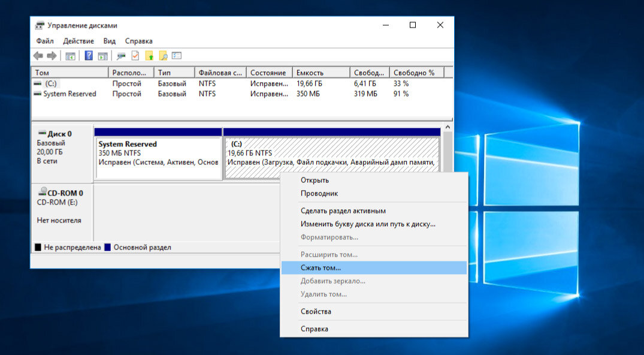Image resolution: width=644 pixels, height=355 pixels.
Task: Open the Действие menu
Action: [x=78, y=41]
